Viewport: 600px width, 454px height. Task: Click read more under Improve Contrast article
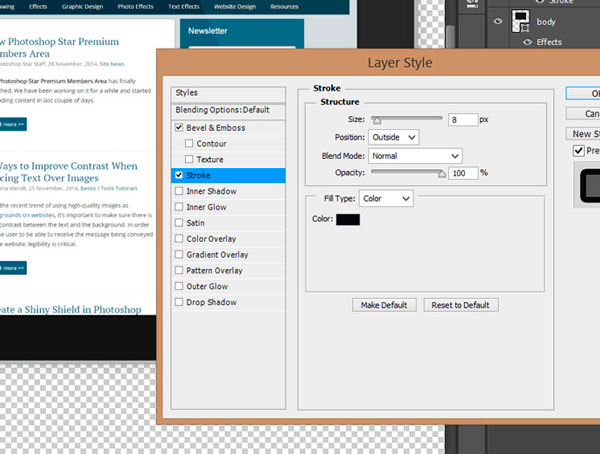(x=13, y=268)
